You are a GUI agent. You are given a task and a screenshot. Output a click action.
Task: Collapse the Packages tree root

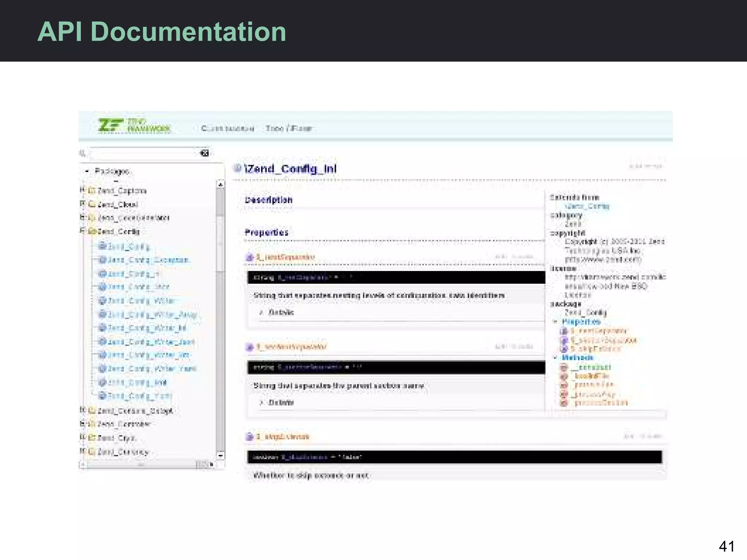pos(87,171)
